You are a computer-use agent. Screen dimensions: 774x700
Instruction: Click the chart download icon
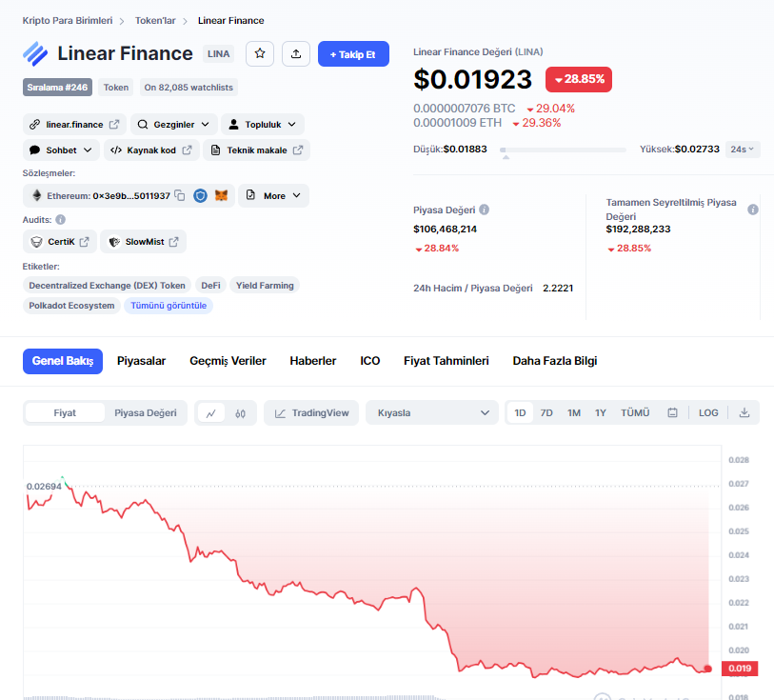(744, 413)
